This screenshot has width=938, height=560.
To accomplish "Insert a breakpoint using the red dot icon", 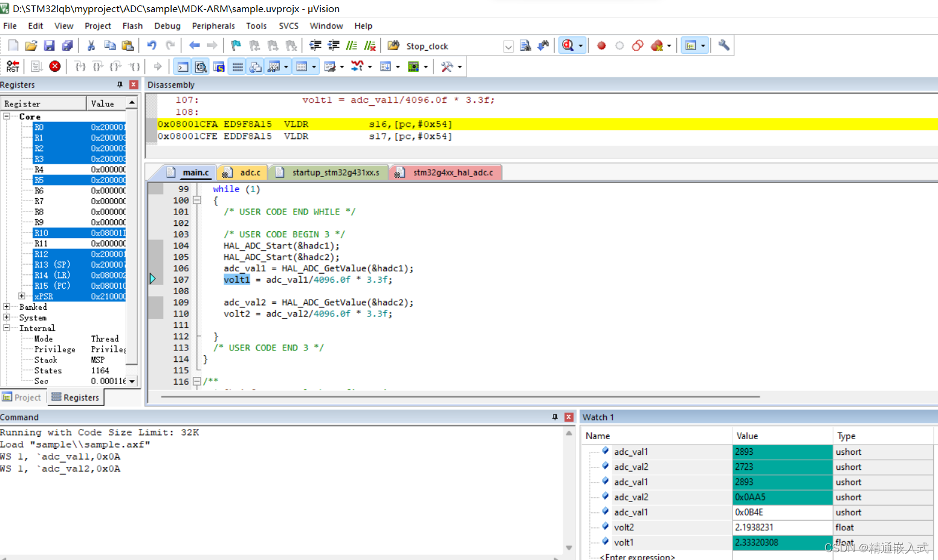I will point(601,45).
